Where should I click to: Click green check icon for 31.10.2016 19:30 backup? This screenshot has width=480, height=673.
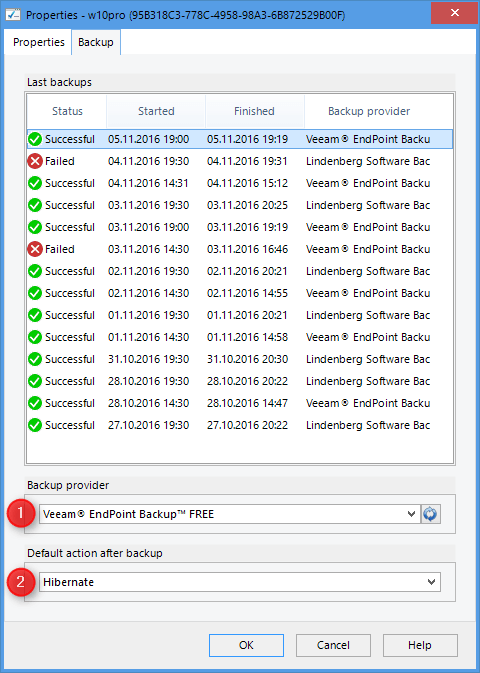tap(35, 359)
